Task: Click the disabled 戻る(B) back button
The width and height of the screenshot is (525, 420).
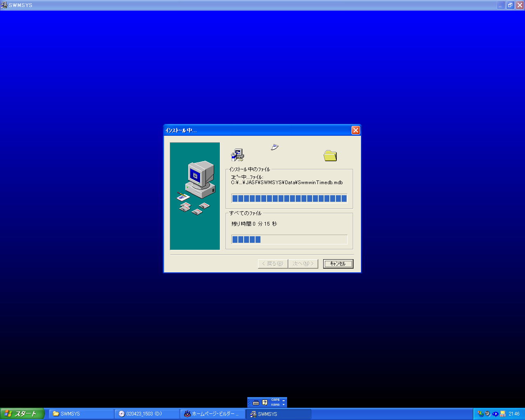Action: (273, 264)
